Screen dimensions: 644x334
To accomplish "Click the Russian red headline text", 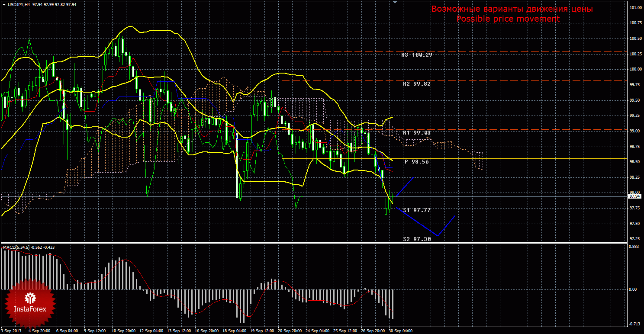I will click(512, 9).
